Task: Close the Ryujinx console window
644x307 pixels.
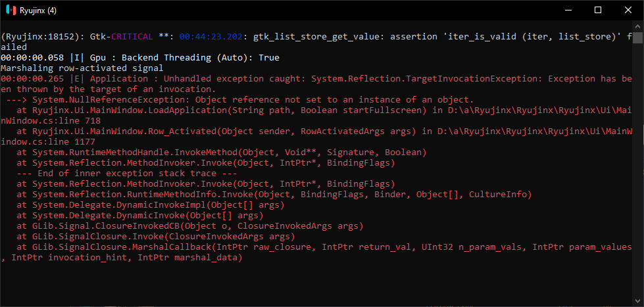Action: (x=628, y=10)
